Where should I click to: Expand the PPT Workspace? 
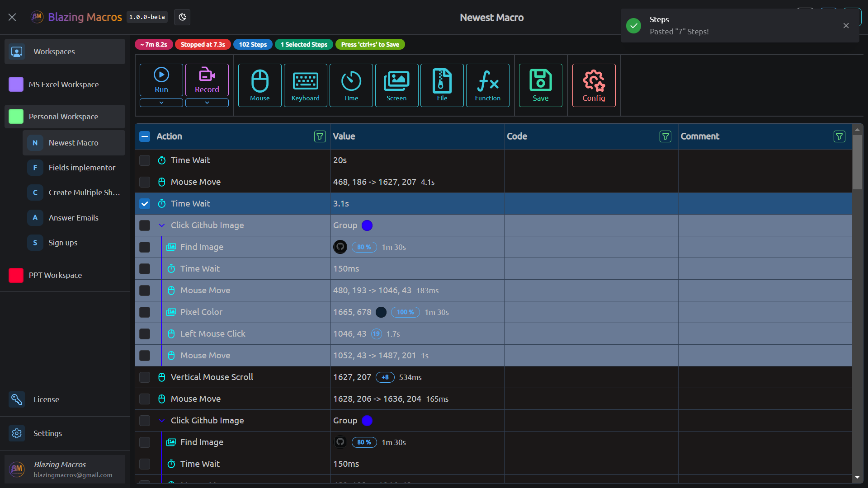tap(65, 275)
